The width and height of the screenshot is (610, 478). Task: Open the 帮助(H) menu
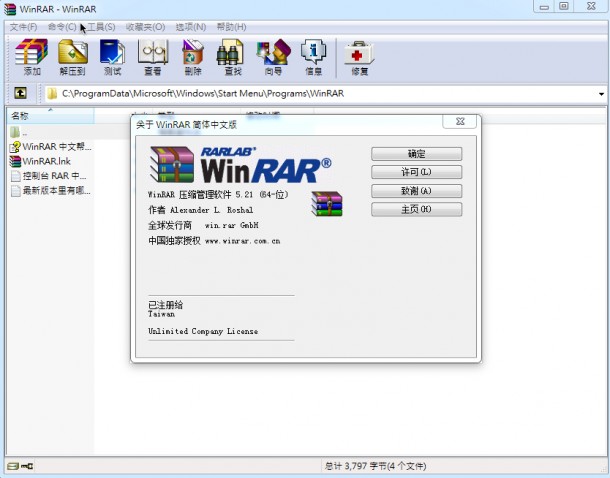click(x=231, y=27)
